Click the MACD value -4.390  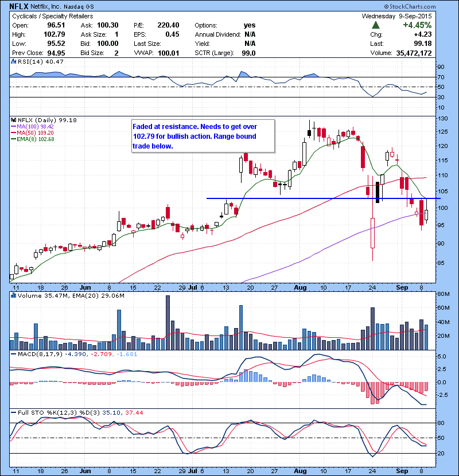(75, 354)
